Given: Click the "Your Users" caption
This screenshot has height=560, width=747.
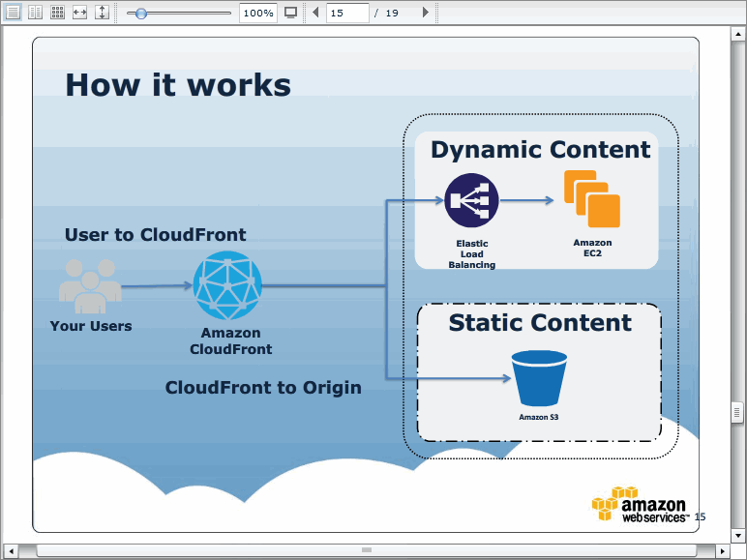Looking at the screenshot, I should point(91,326).
